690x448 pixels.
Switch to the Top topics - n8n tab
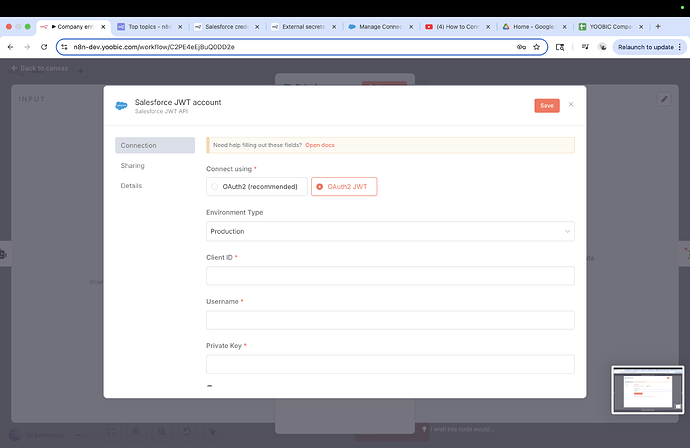point(150,27)
